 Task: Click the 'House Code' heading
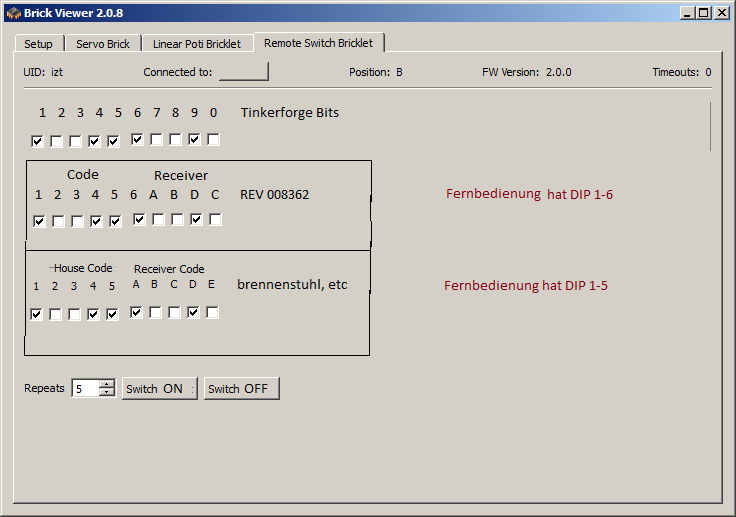[83, 268]
